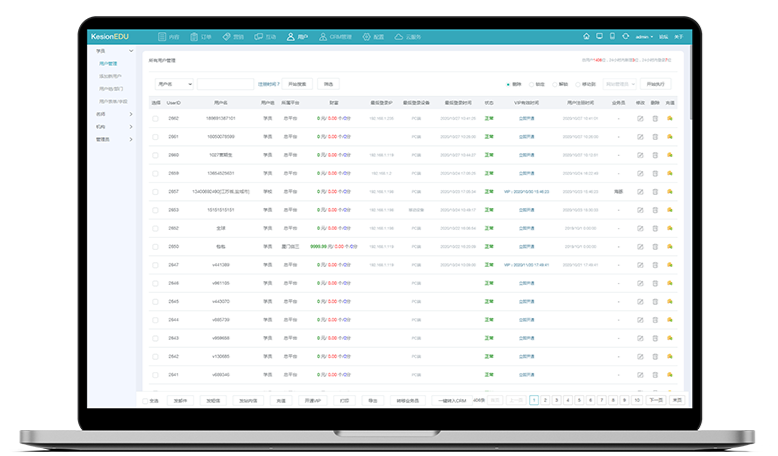Viewport: 778px width, 456px height.
Task: Click the edit icon for user 2857
Action: point(640,191)
